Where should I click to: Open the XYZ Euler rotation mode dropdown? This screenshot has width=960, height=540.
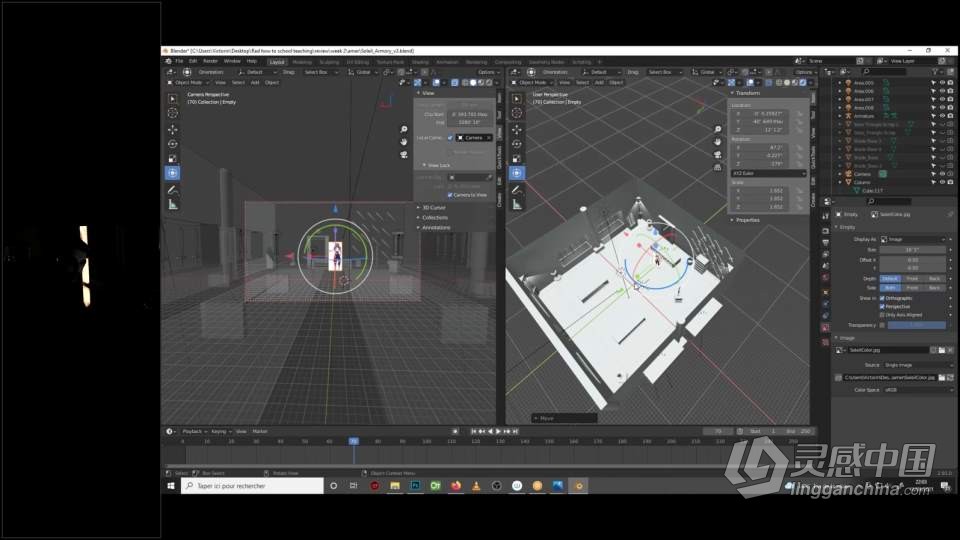pyautogui.click(x=769, y=173)
